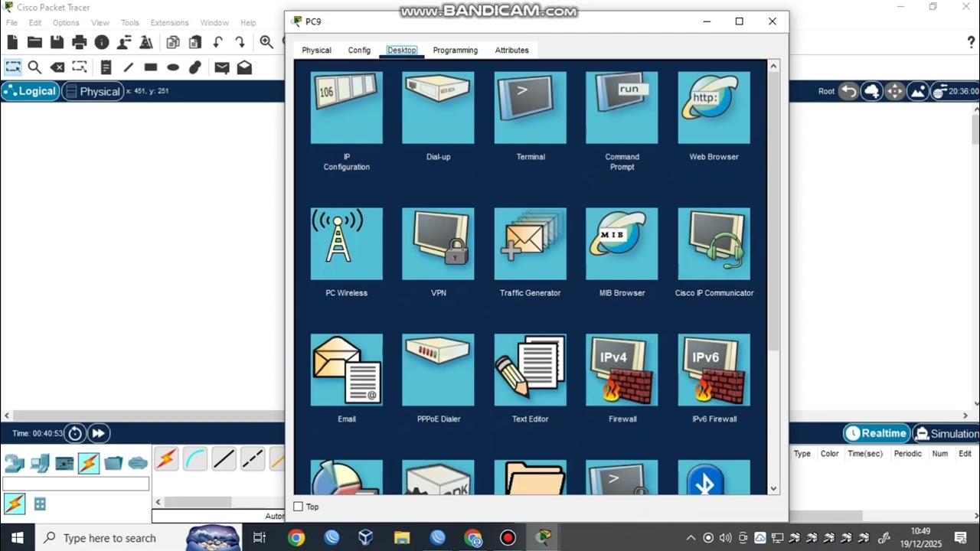This screenshot has height=551, width=980.
Task: Save the network with the floppy icon
Action: pyautogui.click(x=57, y=42)
